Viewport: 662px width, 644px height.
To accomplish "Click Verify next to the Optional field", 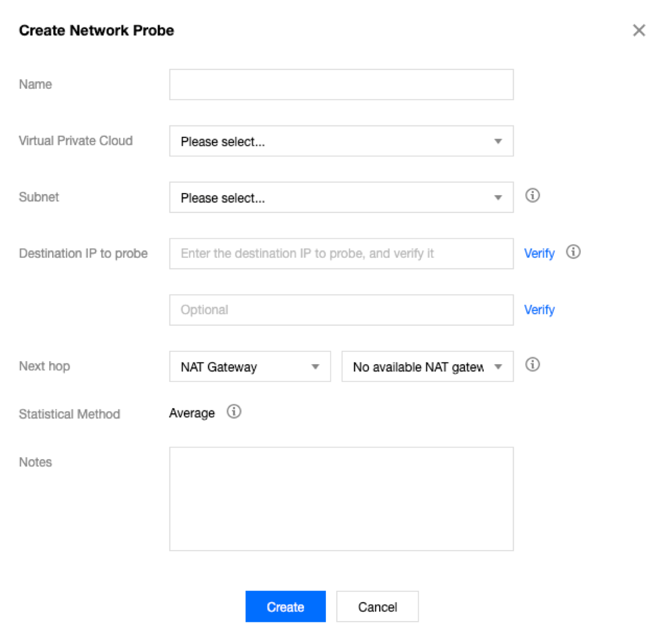I will click(539, 310).
